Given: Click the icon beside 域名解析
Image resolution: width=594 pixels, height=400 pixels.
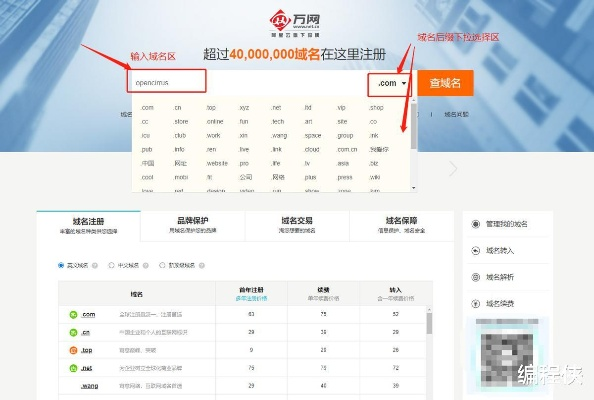Looking at the screenshot, I should 475,277.
